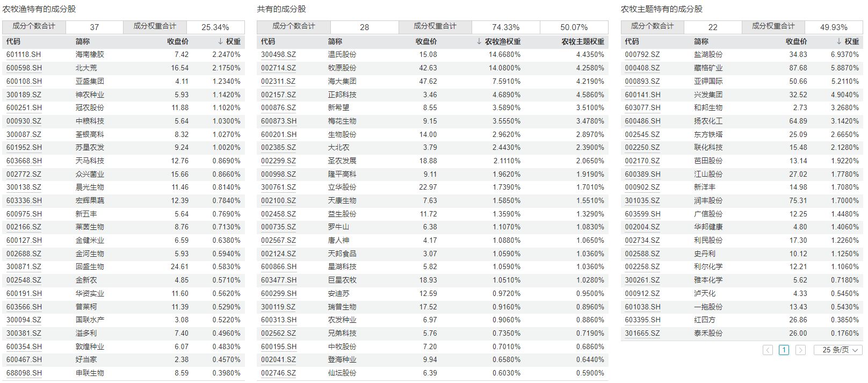This screenshot has width=868, height=383.
Task: Select stock name 隆平高科
Action: point(342,175)
